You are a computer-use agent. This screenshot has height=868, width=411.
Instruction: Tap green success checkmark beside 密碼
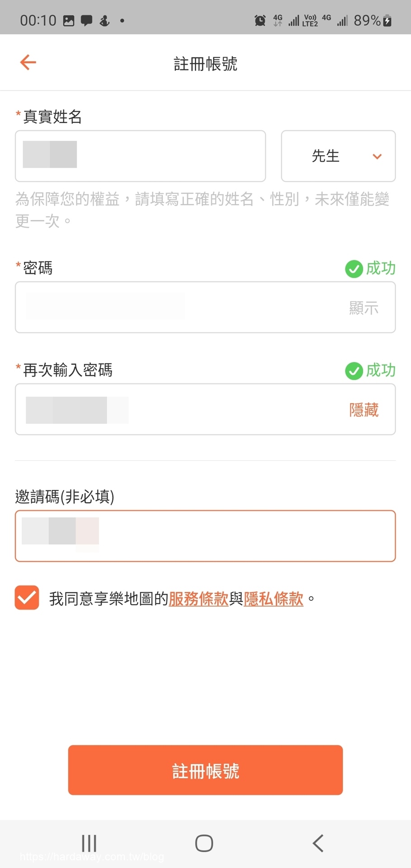pos(354,269)
